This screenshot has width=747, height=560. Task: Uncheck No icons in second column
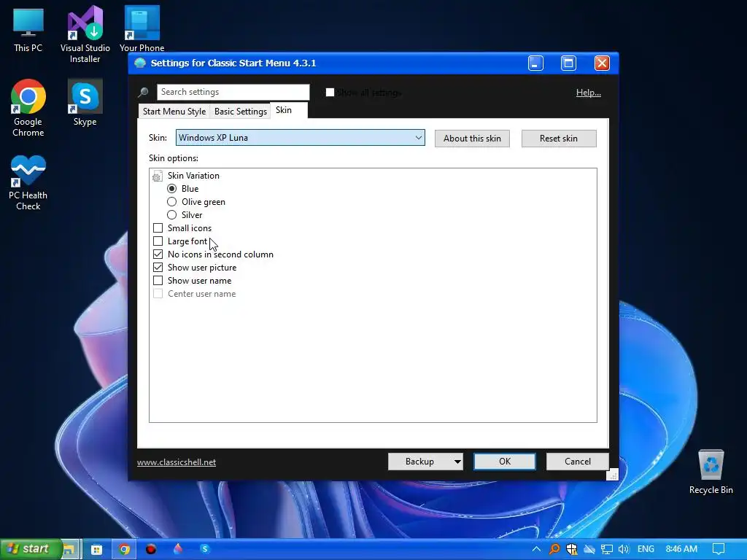point(158,254)
